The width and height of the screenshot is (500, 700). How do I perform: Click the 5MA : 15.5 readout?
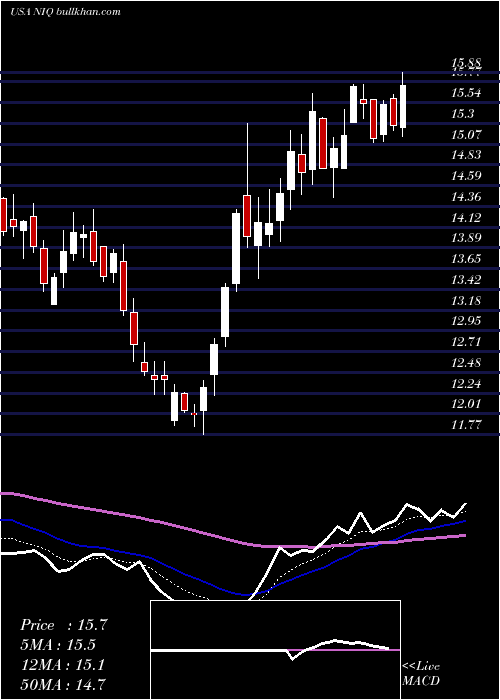tap(58, 645)
